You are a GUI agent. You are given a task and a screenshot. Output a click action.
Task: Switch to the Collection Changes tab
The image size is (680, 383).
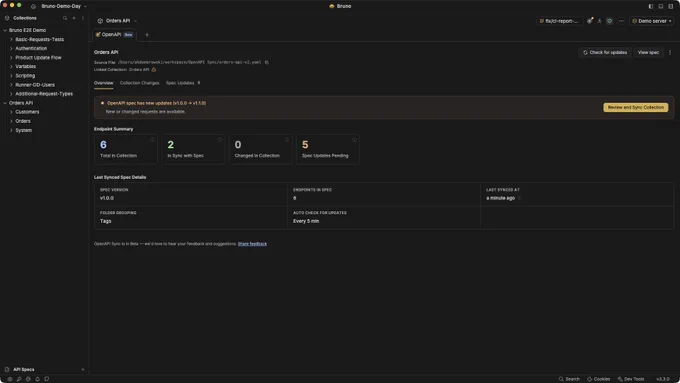tap(140, 83)
